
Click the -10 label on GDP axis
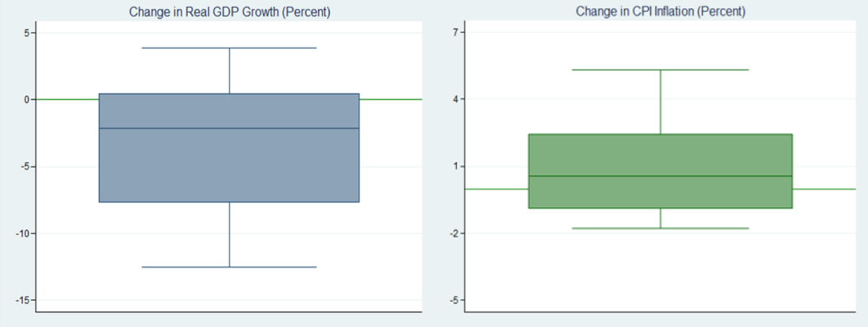[22, 234]
